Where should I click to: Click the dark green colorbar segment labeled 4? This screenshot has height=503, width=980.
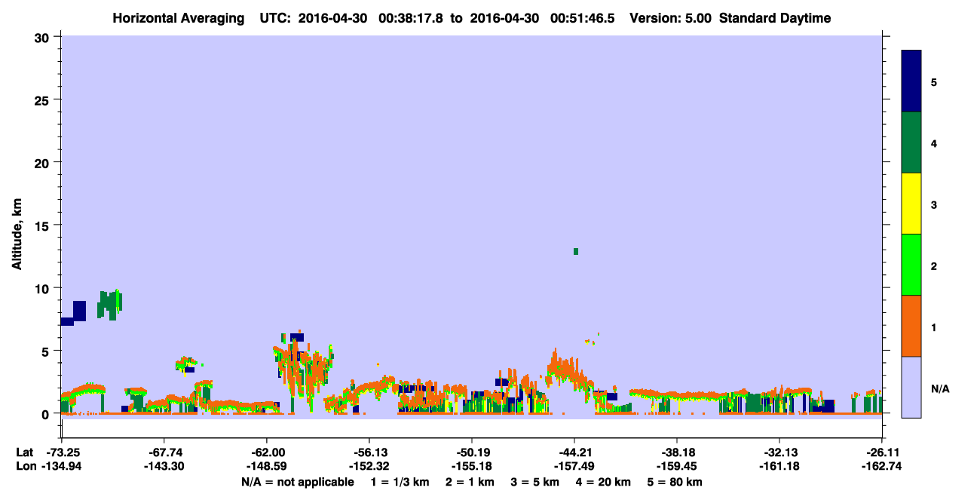(911, 143)
